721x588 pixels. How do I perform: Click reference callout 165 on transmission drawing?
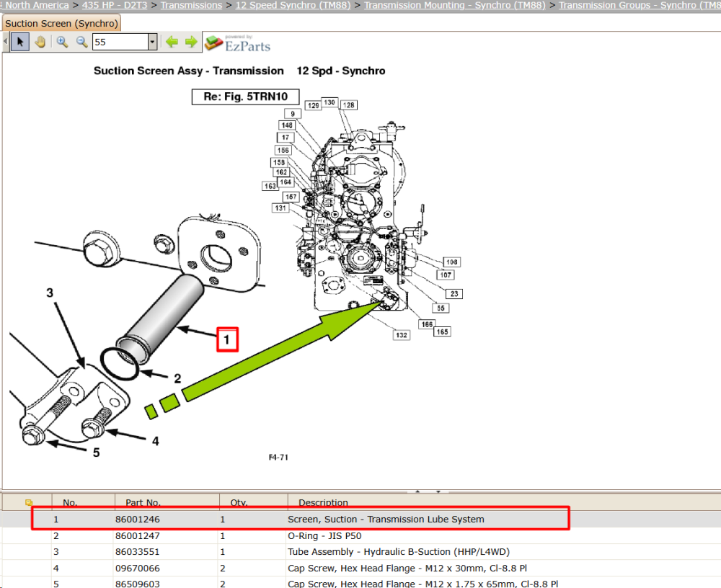click(443, 331)
